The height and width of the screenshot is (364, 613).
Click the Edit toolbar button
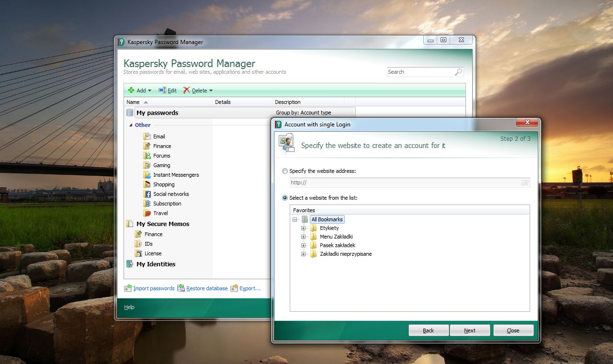point(168,90)
